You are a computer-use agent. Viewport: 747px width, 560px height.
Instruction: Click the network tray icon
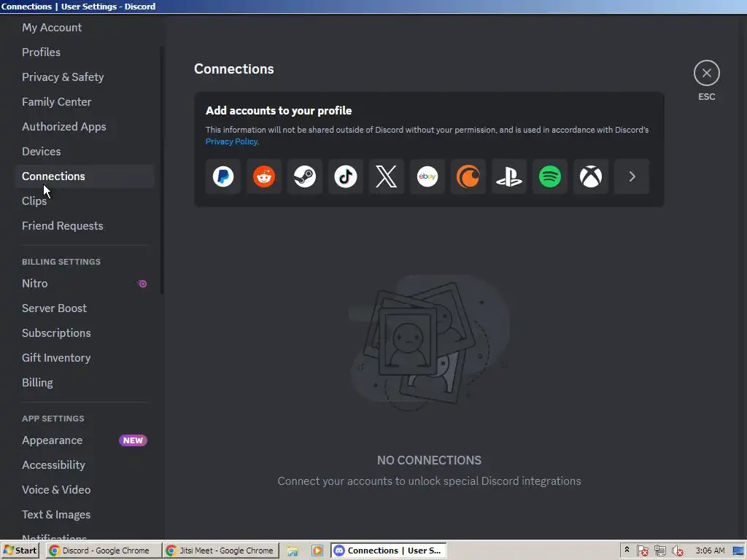[659, 551]
